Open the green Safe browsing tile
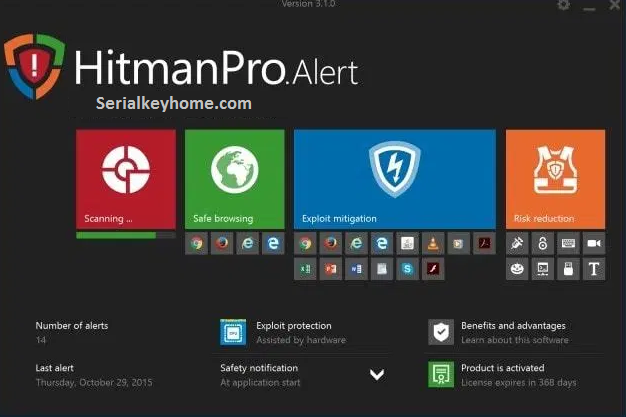Screen dimensions: 626x417 (x=235, y=179)
